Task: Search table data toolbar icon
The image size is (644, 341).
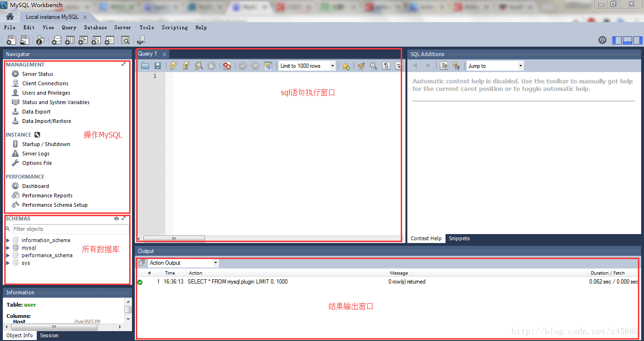Action: [x=125, y=41]
